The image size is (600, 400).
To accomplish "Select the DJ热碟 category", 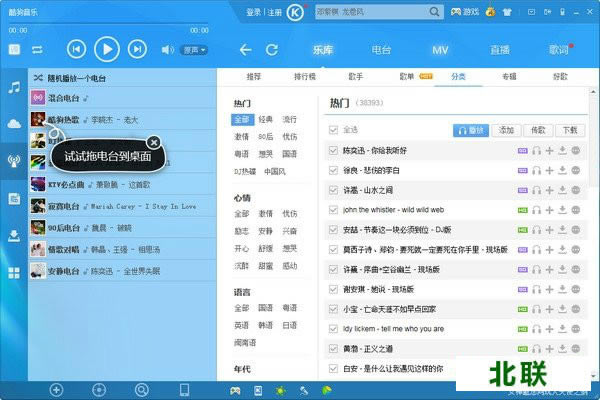I will 245,171.
